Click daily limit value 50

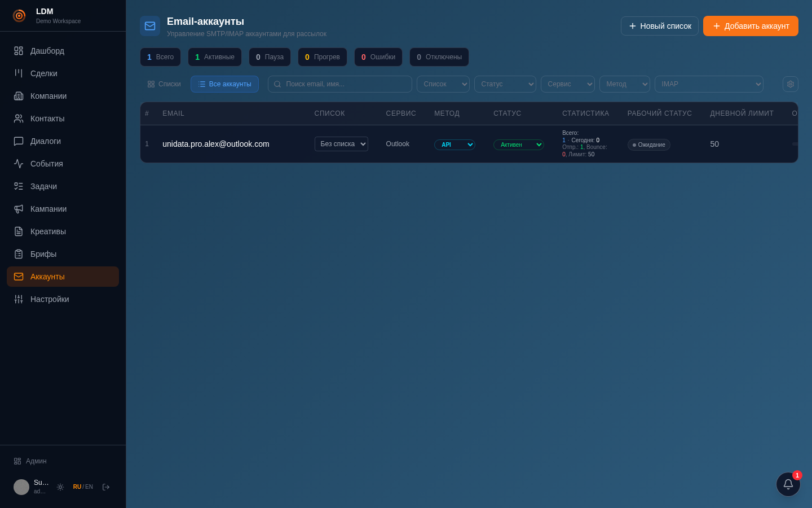714,144
